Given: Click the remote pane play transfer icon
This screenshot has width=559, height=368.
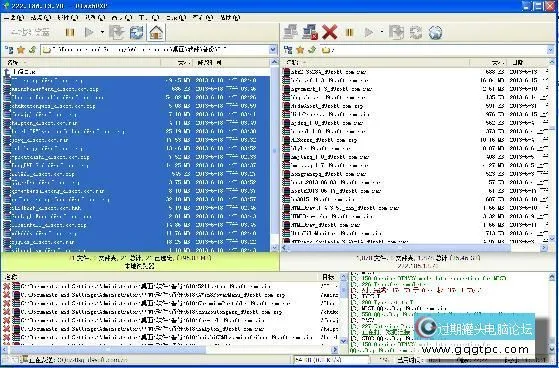Looking at the screenshot, I should 369,33.
